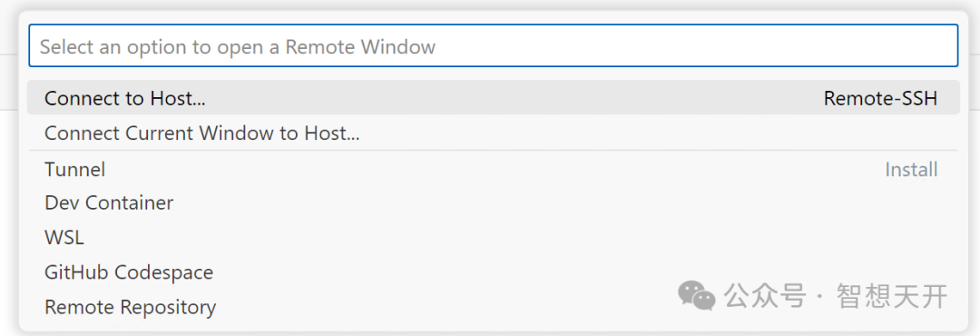Open the Remote Repository option
The image size is (980, 336).
[x=493, y=307]
